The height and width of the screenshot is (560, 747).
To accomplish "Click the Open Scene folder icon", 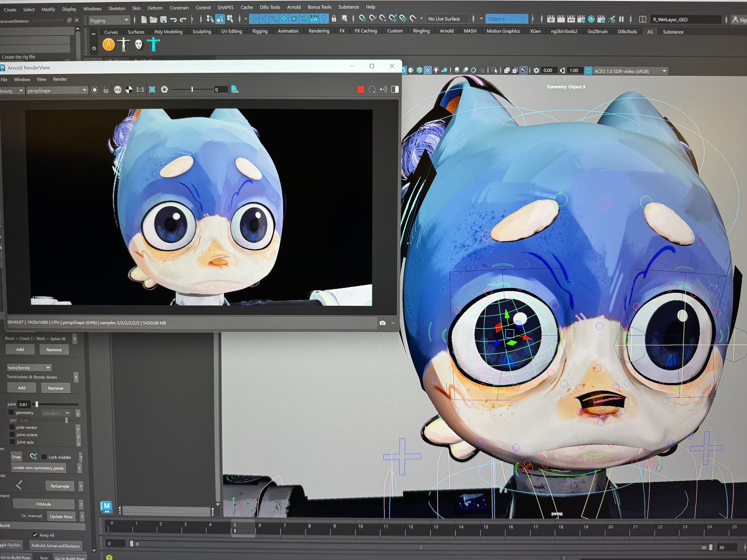I will click(x=154, y=19).
